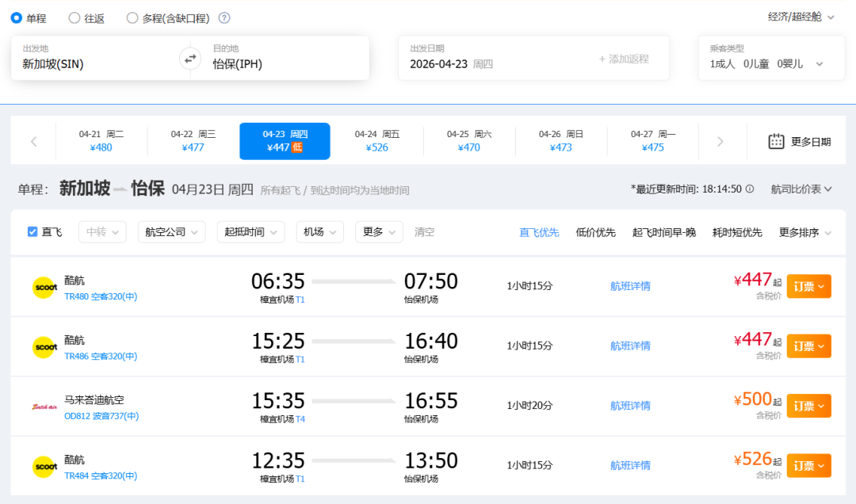Uncheck the 直飞 direct flight checkbox

click(x=32, y=232)
